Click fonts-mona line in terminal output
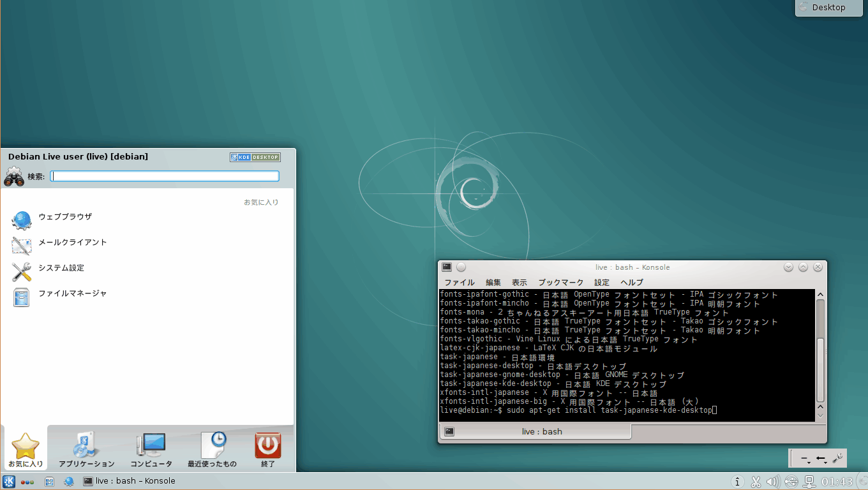Image resolution: width=868 pixels, height=490 pixels. [585, 313]
